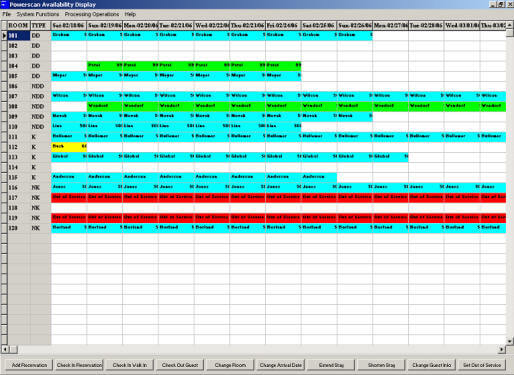The height and width of the screenshot is (375, 514).
Task: Click the Set Out of Service button
Action: (482, 365)
